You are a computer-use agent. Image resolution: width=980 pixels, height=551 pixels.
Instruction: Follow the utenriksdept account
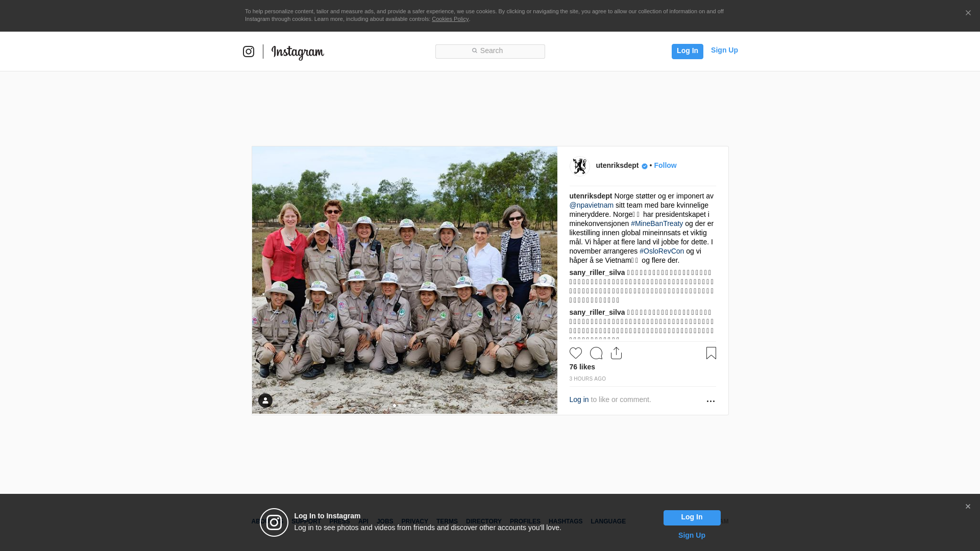tap(665, 165)
